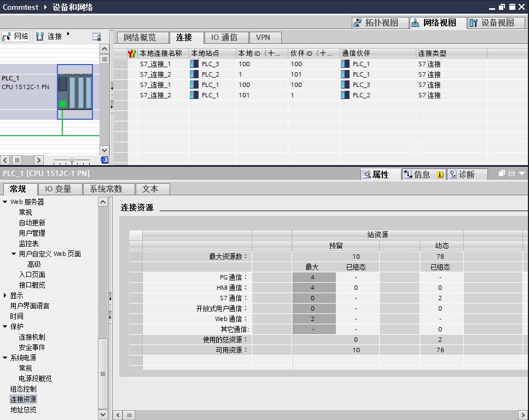Click the 本地连接名称 column header
529x420 pixels.
[x=160, y=53]
